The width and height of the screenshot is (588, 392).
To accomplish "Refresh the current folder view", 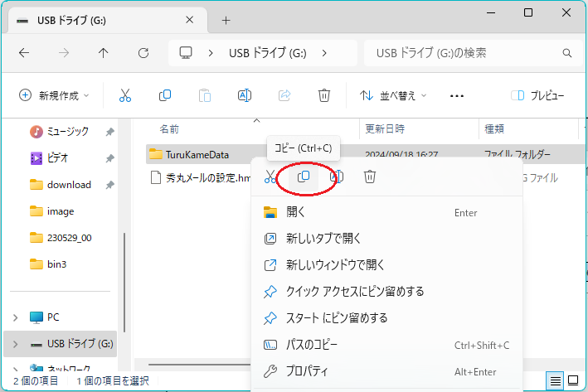I will click(143, 53).
